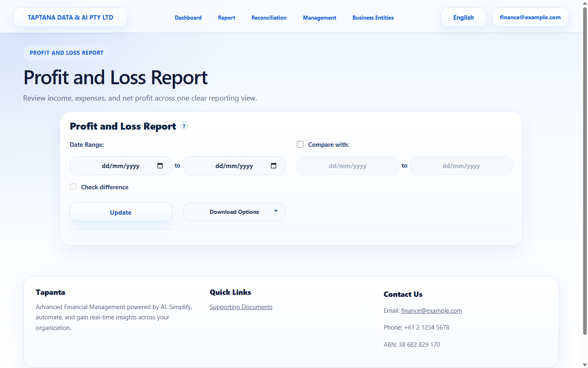This screenshot has width=588, height=368.
Task: Open the Dashboard menu item
Action: coord(188,18)
